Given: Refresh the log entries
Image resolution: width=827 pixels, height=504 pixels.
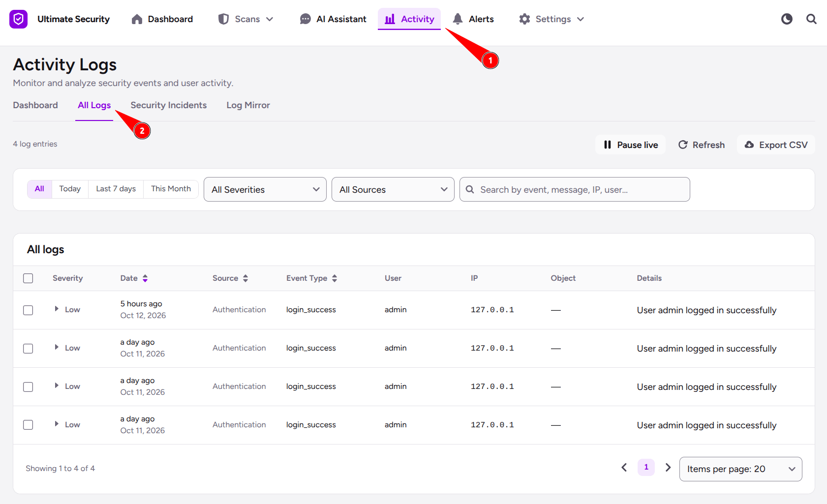Looking at the screenshot, I should (x=701, y=145).
